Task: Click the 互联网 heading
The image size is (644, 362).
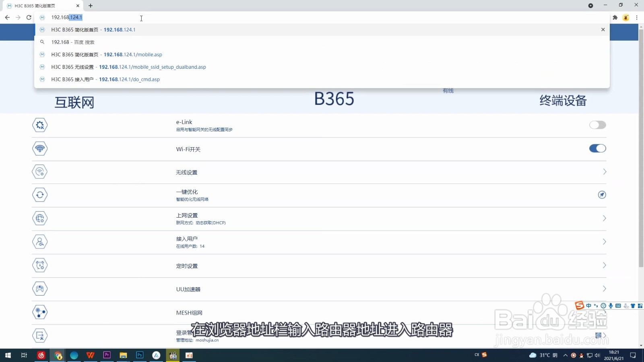Action: [x=74, y=103]
